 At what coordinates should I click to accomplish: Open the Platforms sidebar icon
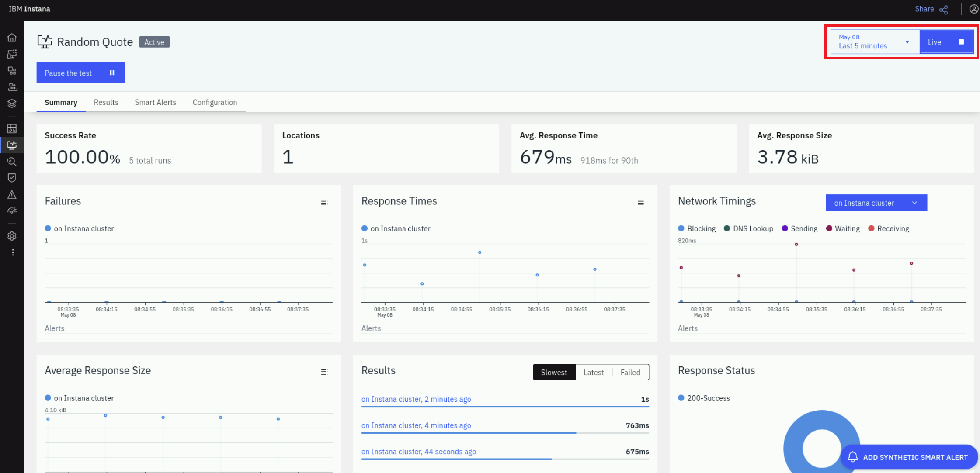(x=12, y=87)
